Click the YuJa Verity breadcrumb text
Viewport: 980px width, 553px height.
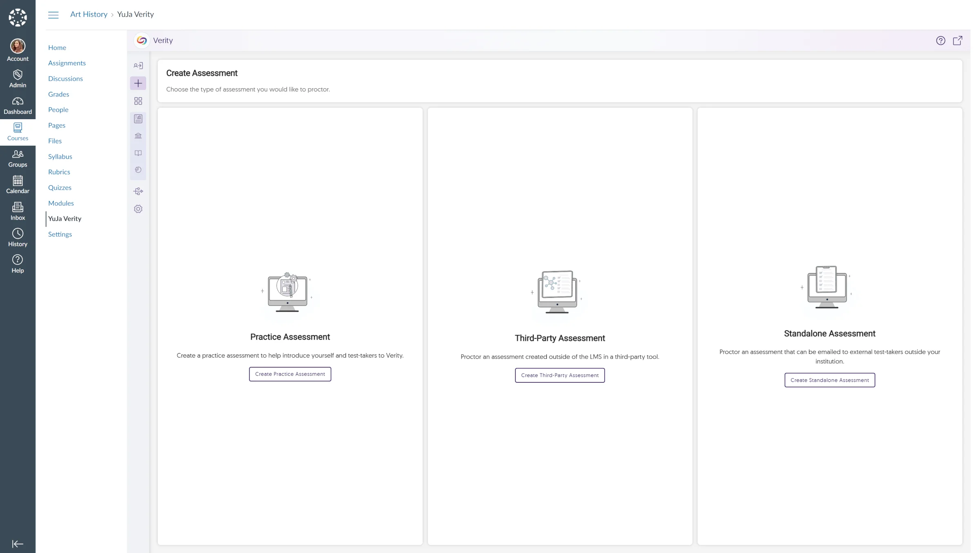click(136, 14)
